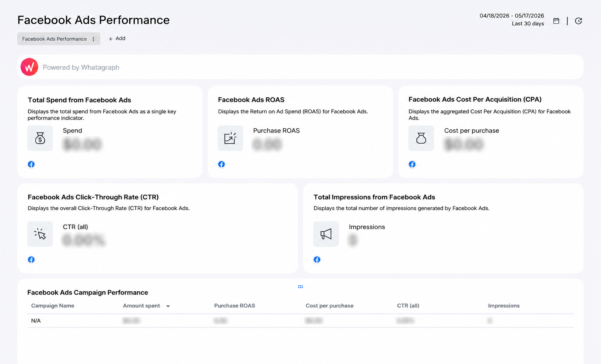601x364 pixels.
Task: Click Facebook source icon in Total Spend card
Action: coord(31,164)
